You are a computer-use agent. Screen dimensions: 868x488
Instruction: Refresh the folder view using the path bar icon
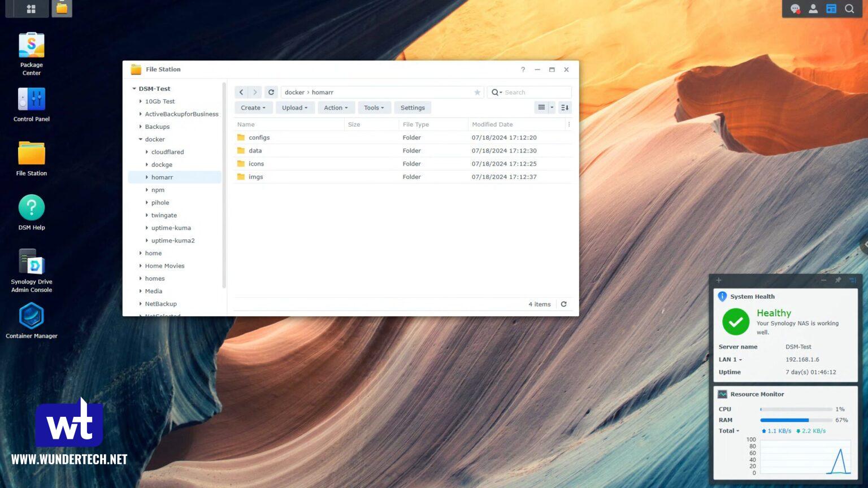(271, 91)
